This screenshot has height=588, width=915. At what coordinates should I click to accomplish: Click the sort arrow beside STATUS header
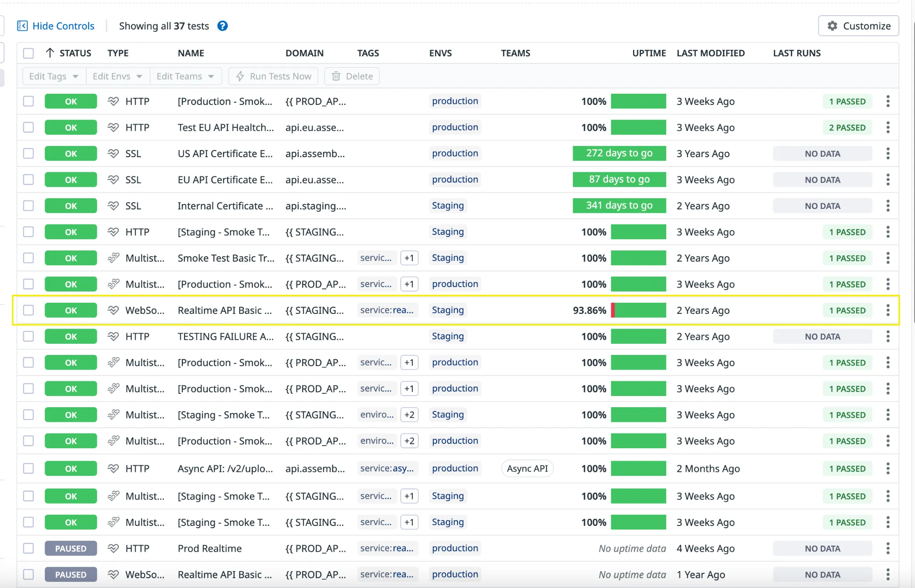point(50,53)
